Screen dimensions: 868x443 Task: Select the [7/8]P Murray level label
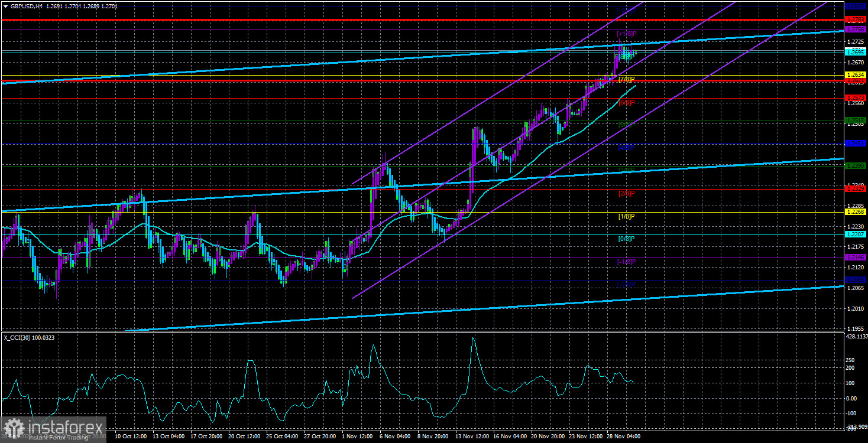point(626,80)
